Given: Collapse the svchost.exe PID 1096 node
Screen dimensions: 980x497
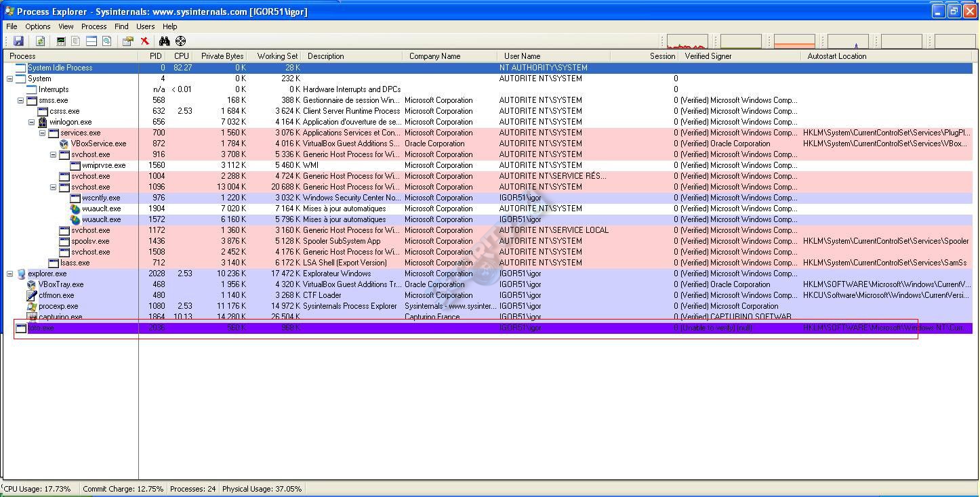Looking at the screenshot, I should (53, 187).
